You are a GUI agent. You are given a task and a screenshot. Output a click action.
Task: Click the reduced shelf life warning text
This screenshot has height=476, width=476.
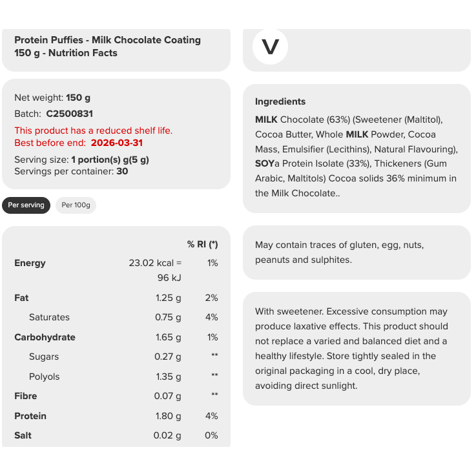point(93,130)
